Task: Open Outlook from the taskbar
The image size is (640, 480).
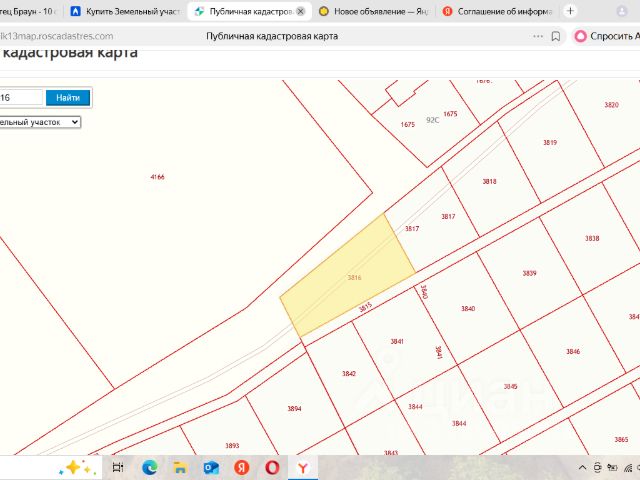Action: pyautogui.click(x=211, y=467)
